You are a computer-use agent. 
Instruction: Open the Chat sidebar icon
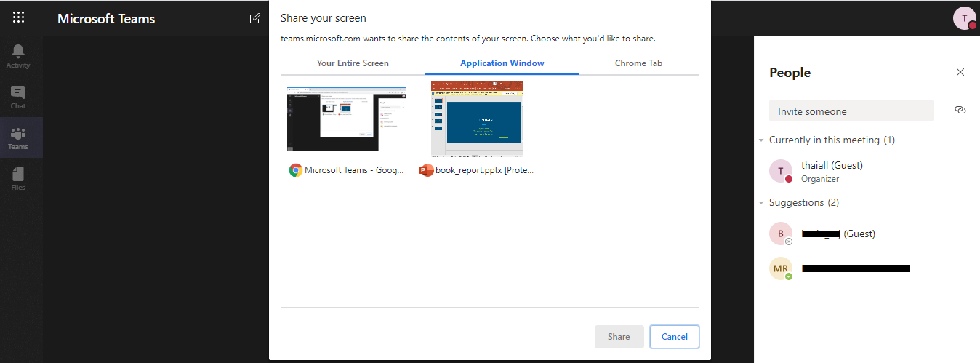click(x=18, y=97)
